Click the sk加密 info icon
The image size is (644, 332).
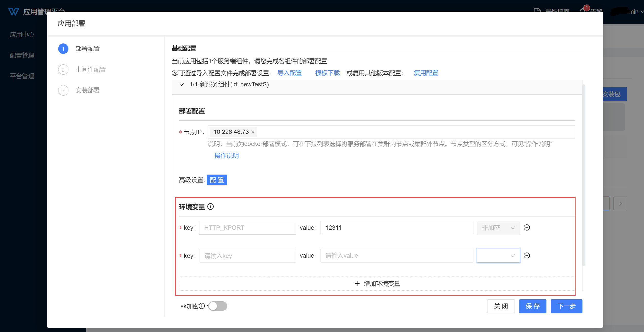[x=202, y=306]
